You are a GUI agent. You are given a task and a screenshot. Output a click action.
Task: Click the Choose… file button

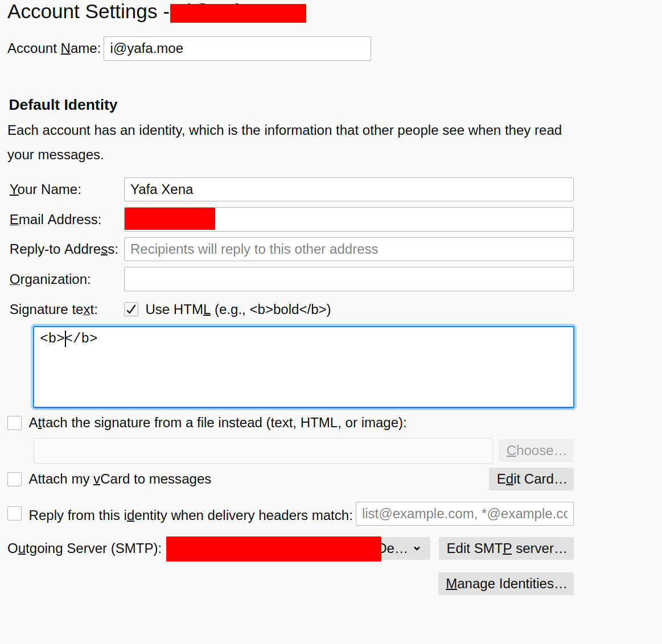(x=536, y=451)
